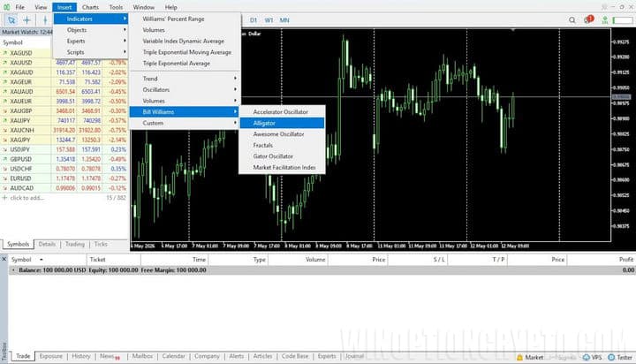Sort trades by the Symbol column header

[48, 259]
